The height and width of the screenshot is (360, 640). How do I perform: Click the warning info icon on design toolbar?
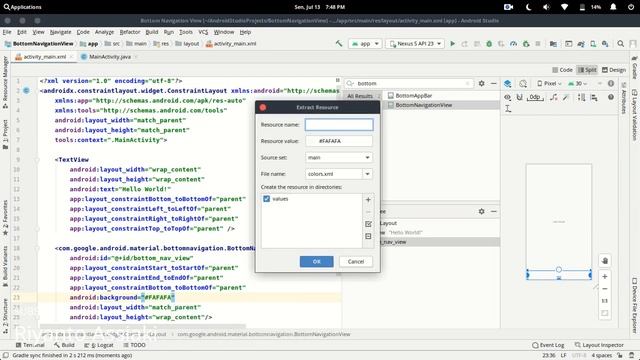pyautogui.click(x=611, y=84)
